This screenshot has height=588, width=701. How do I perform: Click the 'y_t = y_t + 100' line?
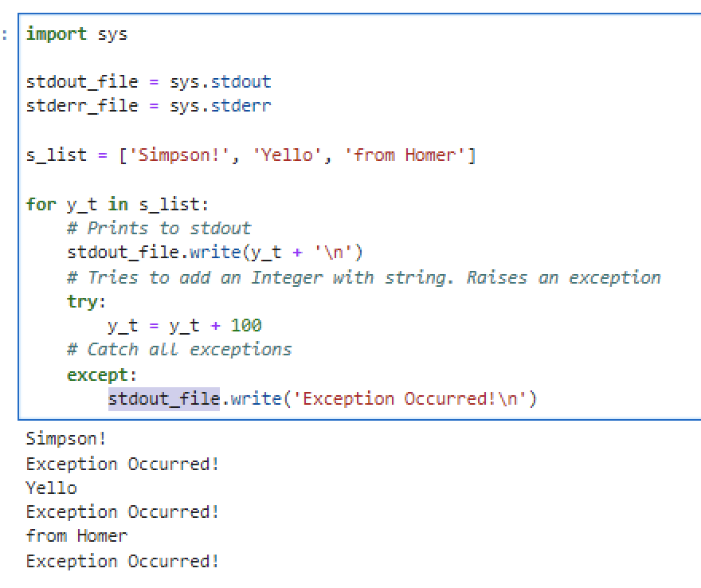(x=184, y=326)
